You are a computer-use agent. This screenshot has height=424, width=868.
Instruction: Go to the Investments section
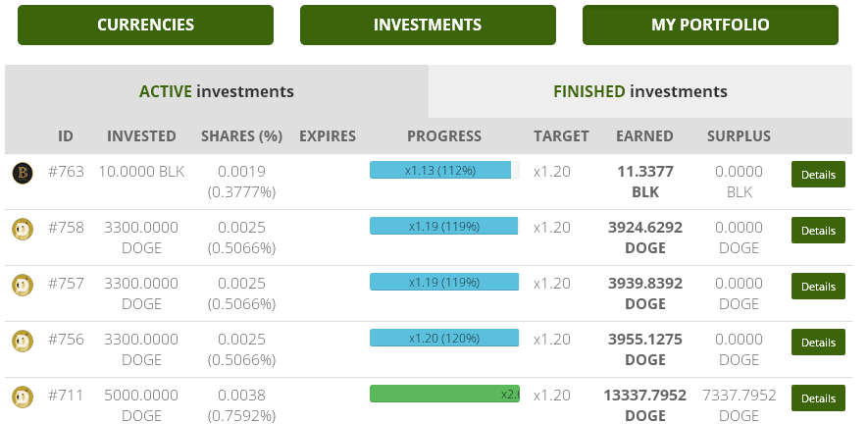point(428,26)
